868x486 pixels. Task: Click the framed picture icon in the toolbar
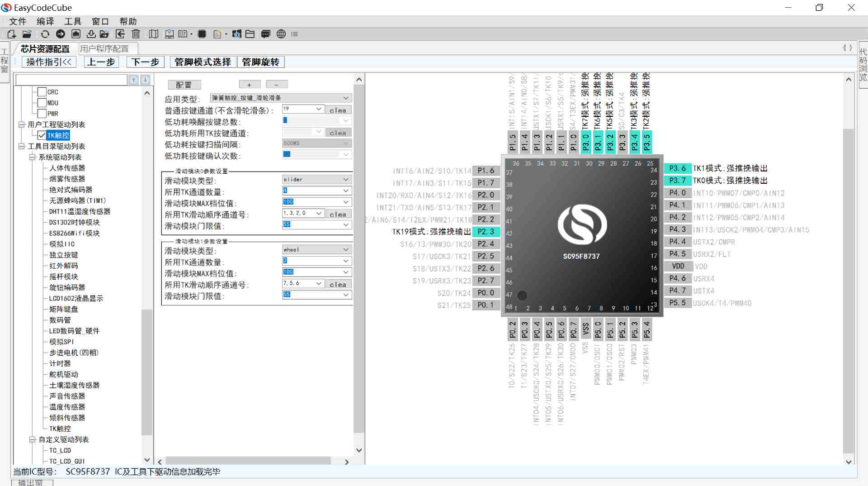[x=76, y=34]
